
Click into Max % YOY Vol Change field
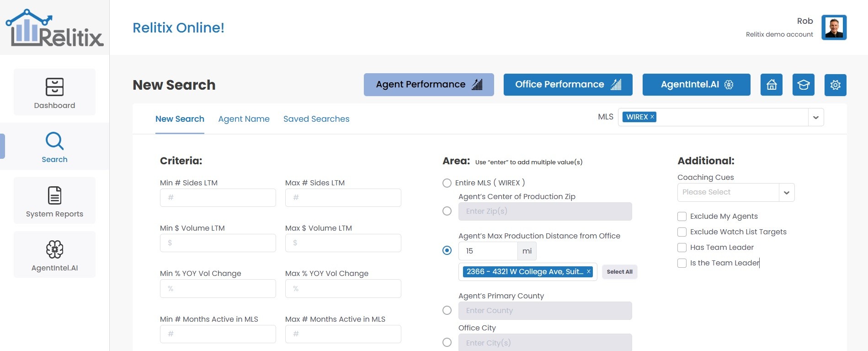tap(343, 289)
